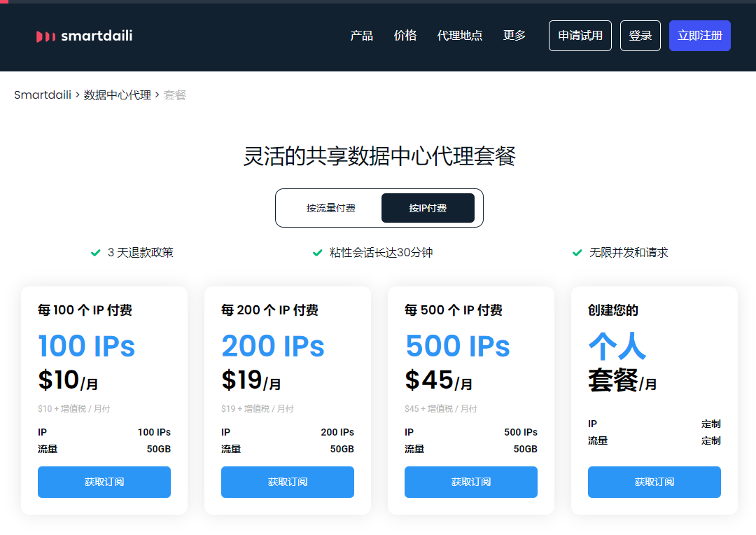Image resolution: width=756 pixels, height=535 pixels.
Task: Click the blue 个人 title
Action: click(x=617, y=346)
